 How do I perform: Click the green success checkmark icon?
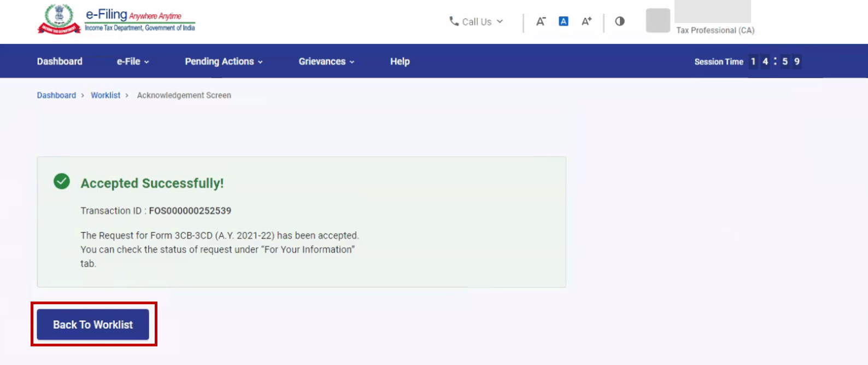62,181
